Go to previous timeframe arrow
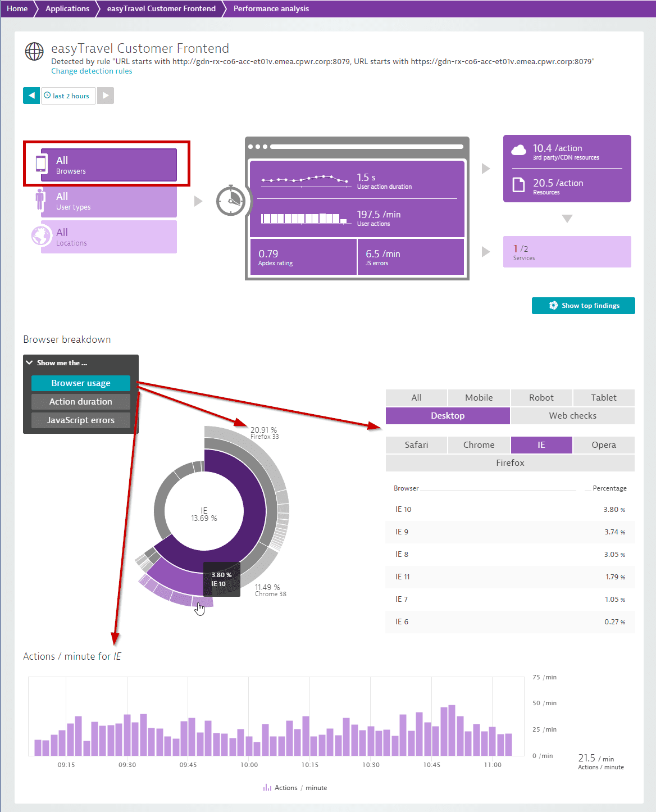The width and height of the screenshot is (656, 812). [31, 96]
